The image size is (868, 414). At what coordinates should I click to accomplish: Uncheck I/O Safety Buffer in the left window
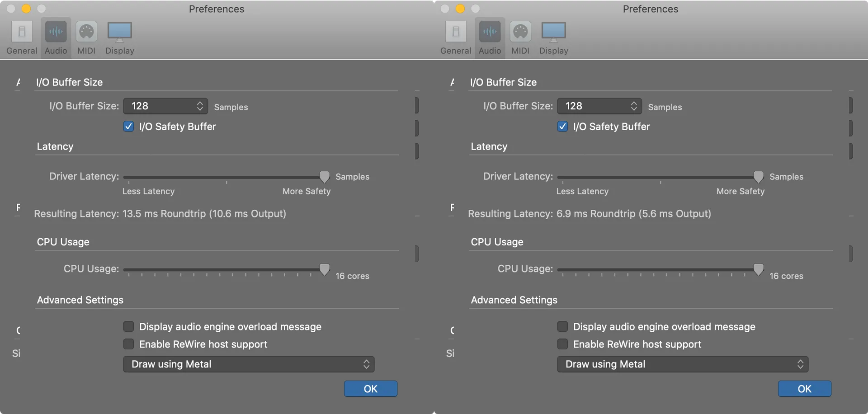(x=129, y=127)
